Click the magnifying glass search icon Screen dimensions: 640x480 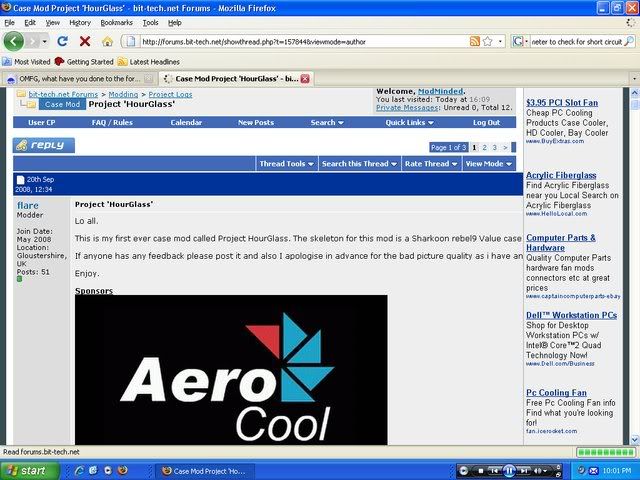[x=629, y=41]
